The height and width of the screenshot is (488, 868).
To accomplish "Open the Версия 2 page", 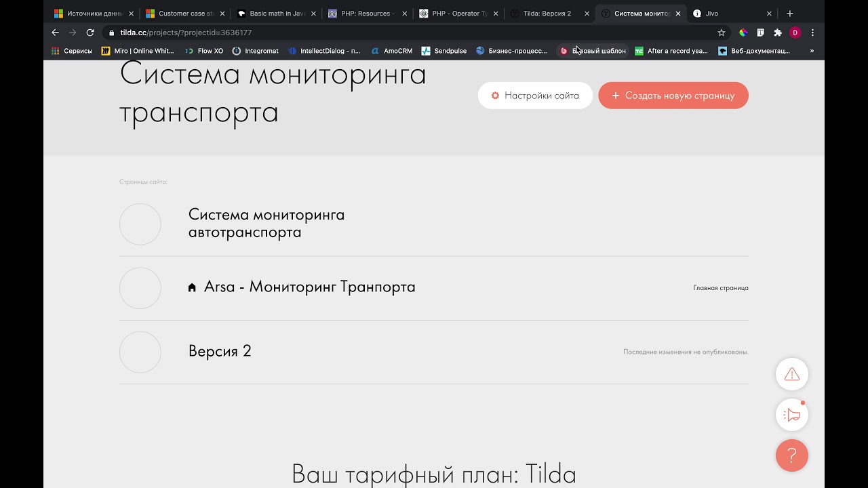I will coord(220,351).
